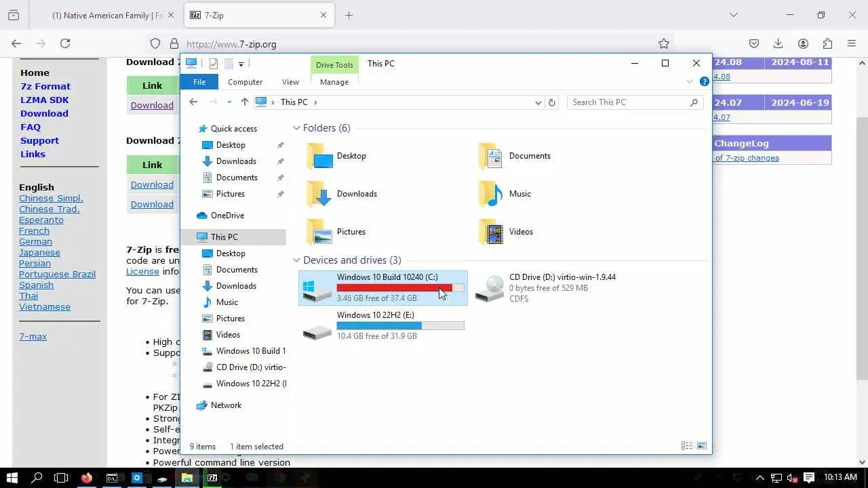This screenshot has width=868, height=488.
Task: Click the LZMA SDK link on the webpage
Action: [x=45, y=100]
